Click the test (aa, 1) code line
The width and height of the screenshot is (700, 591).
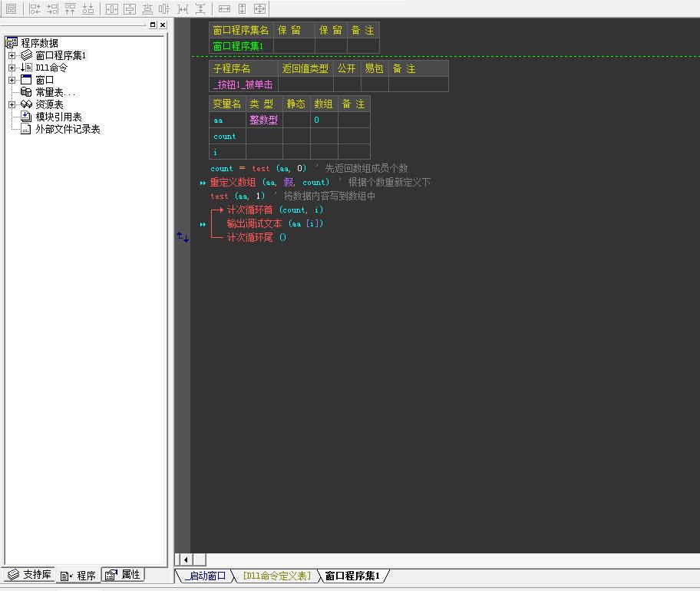(x=237, y=196)
